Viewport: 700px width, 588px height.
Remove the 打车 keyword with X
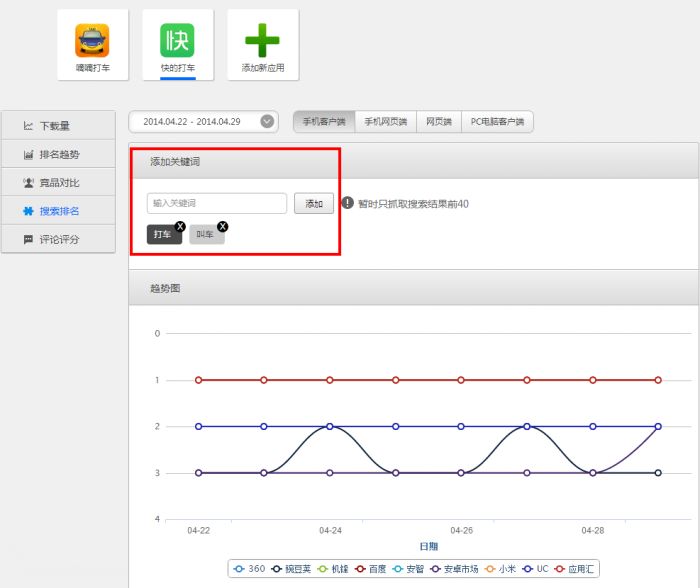point(180,226)
